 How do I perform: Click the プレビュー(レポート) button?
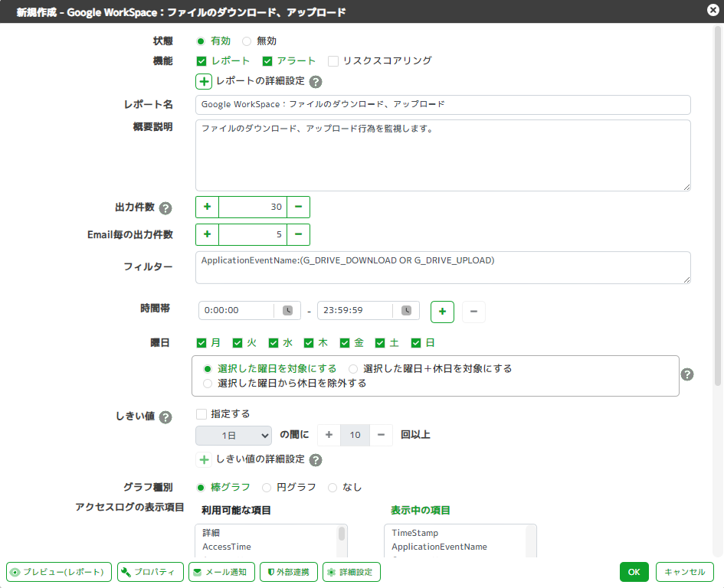(59, 572)
